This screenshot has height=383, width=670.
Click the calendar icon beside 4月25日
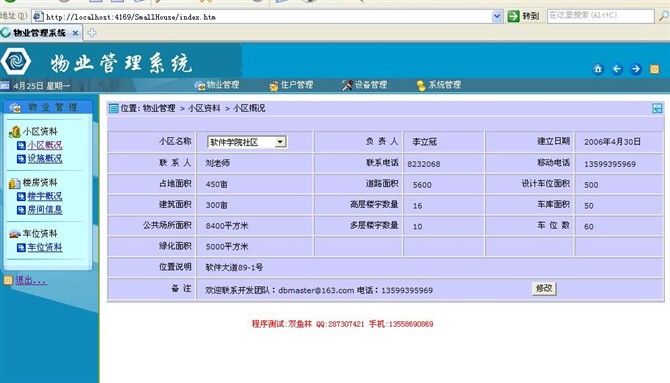coord(5,85)
